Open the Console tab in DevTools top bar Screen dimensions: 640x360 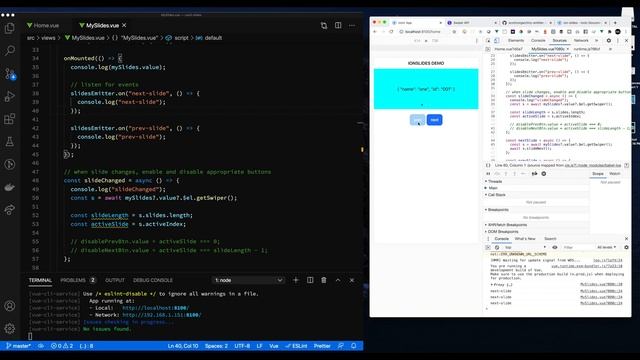[x=538, y=40]
